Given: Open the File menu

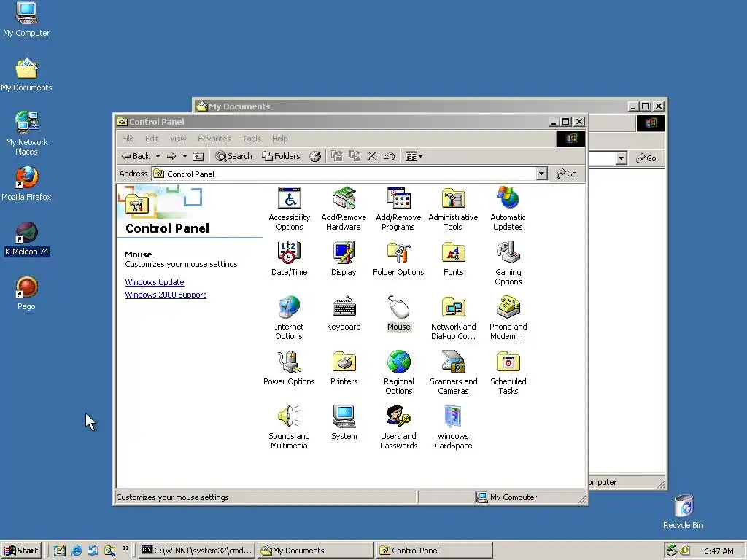Looking at the screenshot, I should coord(128,139).
